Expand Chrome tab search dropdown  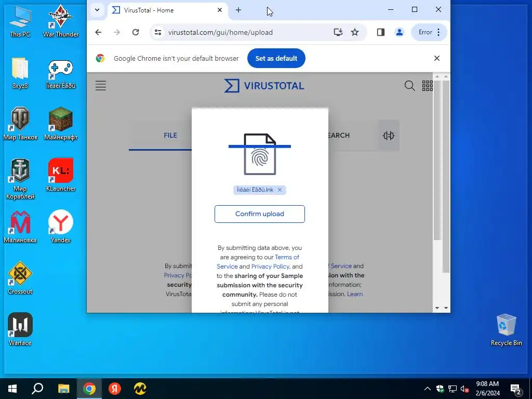coord(97,10)
